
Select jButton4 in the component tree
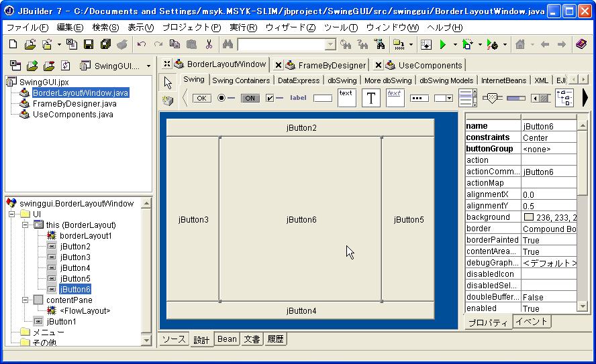click(74, 268)
